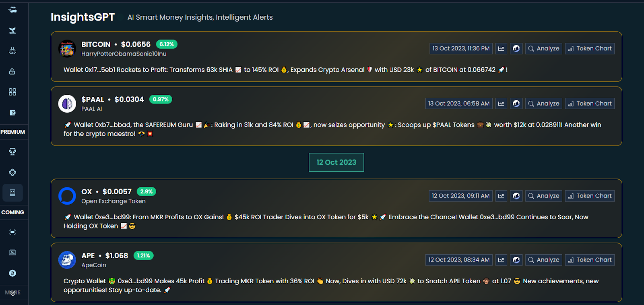Click line-chart icon on the OX card

501,196
